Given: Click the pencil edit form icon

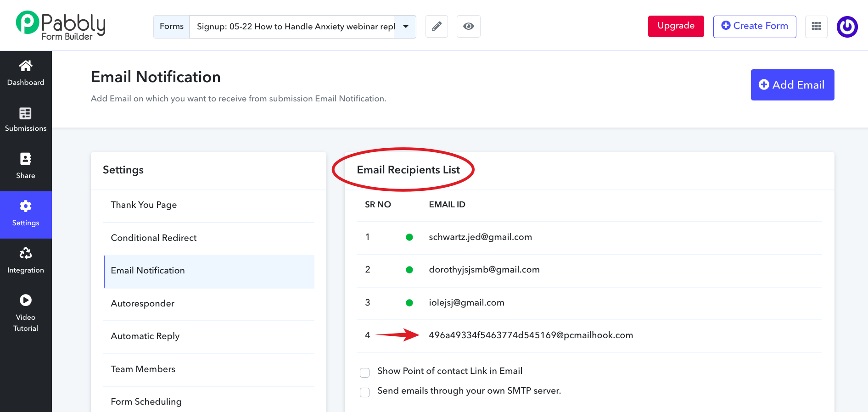Looking at the screenshot, I should pos(437,27).
